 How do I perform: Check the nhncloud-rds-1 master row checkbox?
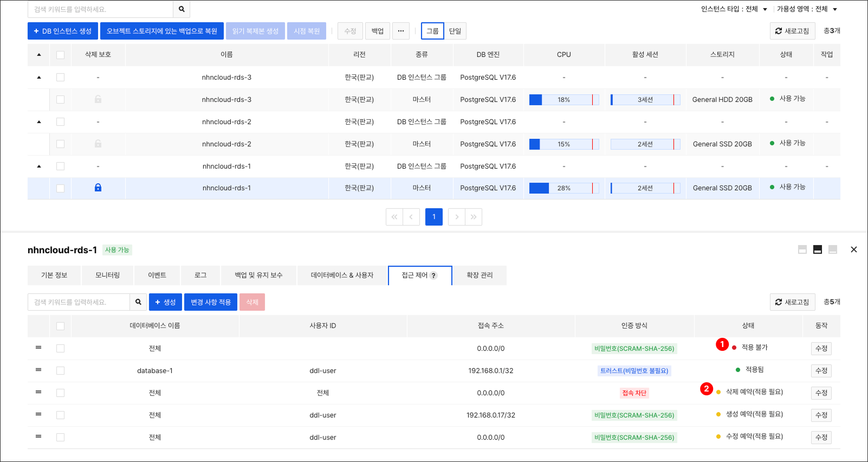60,188
